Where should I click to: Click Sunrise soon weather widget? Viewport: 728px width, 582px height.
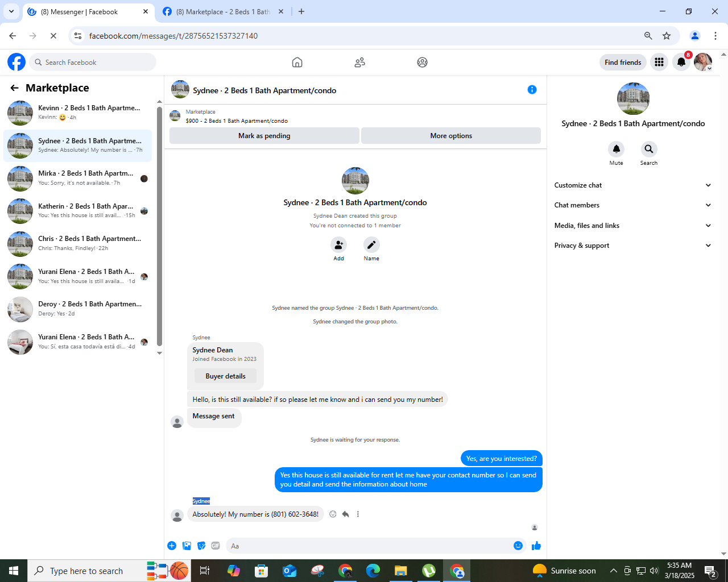click(564, 571)
